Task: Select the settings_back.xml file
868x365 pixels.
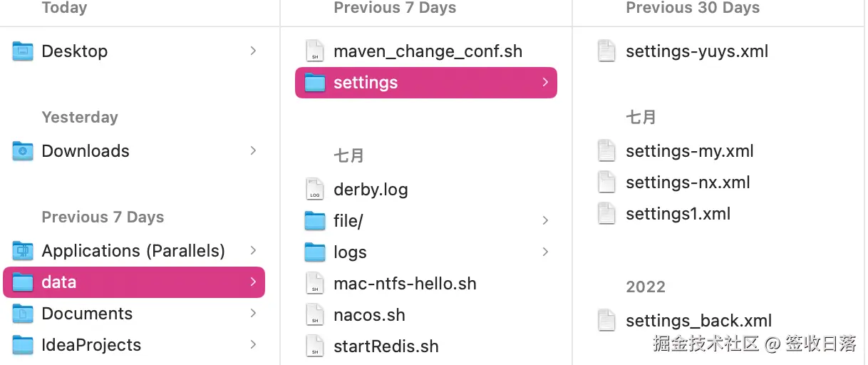Action: click(x=698, y=321)
